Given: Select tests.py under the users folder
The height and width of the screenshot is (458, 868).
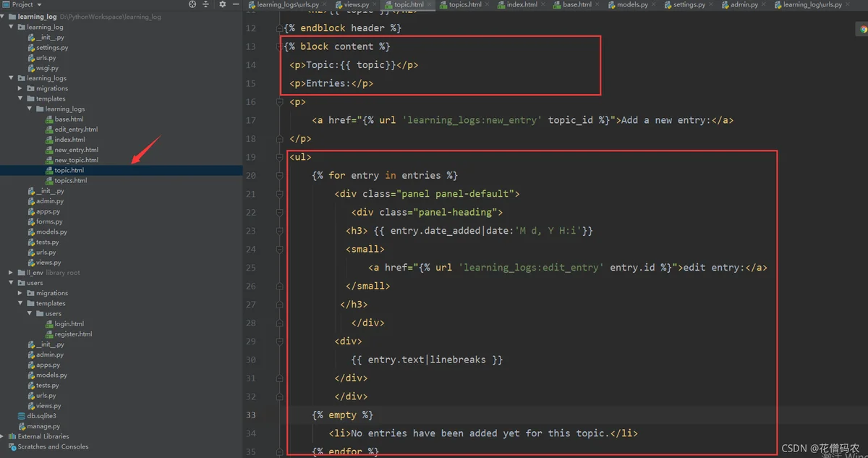Looking at the screenshot, I should 48,386.
